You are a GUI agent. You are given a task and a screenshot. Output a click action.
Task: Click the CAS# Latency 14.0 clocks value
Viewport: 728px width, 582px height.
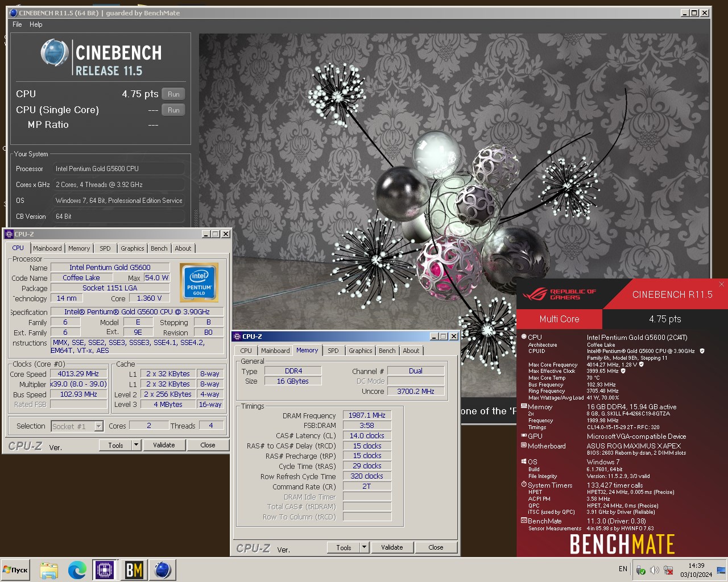(x=367, y=436)
